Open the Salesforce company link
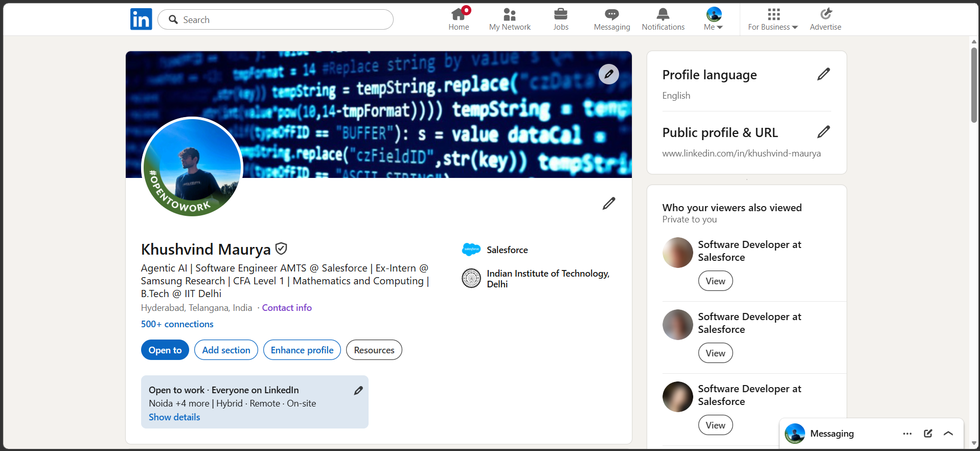Image resolution: width=980 pixels, height=451 pixels. point(495,250)
